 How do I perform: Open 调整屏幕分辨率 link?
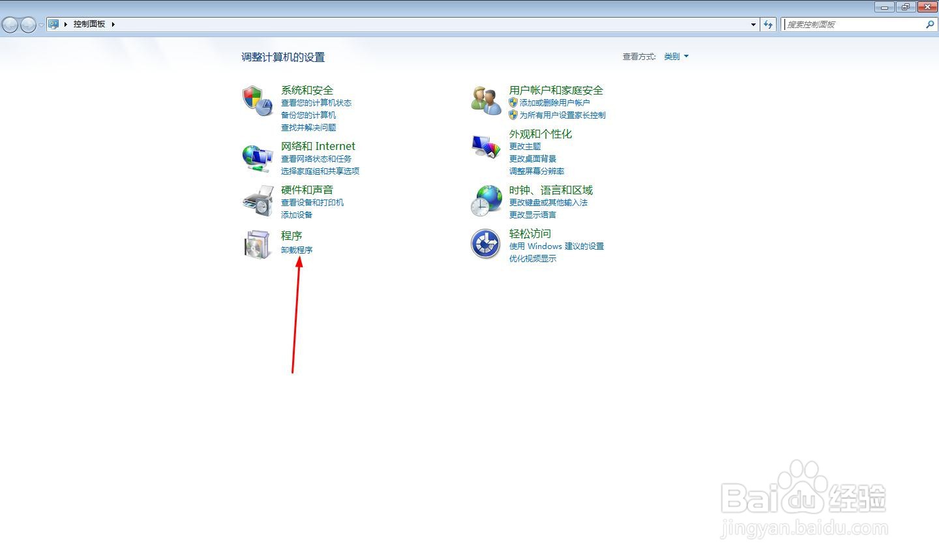537,171
